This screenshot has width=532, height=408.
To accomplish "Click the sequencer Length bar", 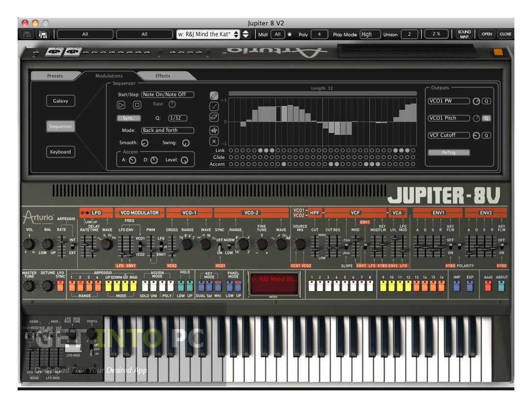I will [x=323, y=94].
